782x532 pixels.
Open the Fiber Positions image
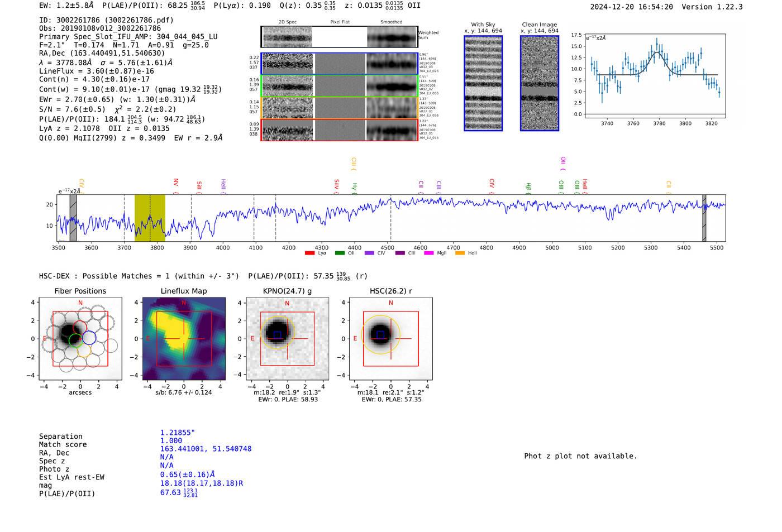(x=80, y=339)
